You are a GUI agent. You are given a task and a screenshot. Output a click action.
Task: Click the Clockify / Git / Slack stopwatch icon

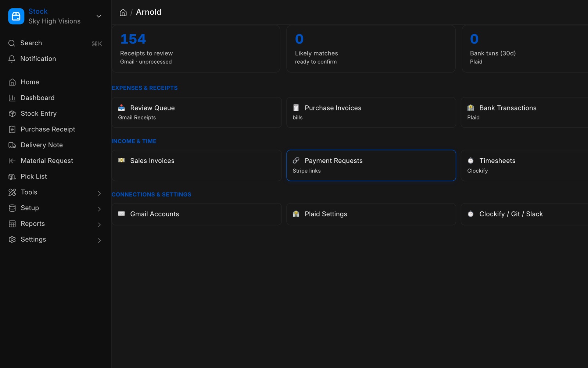(471, 214)
